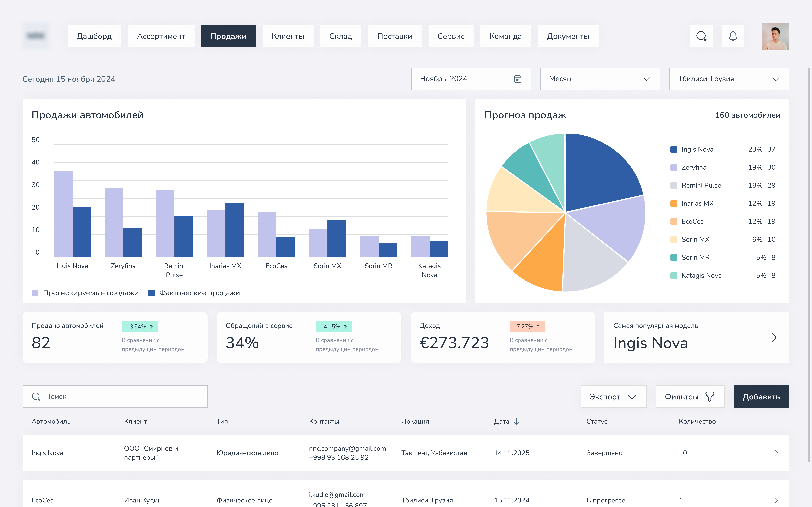The height and width of the screenshot is (507, 812).
Task: Sort by Дата column arrow
Action: point(517,422)
